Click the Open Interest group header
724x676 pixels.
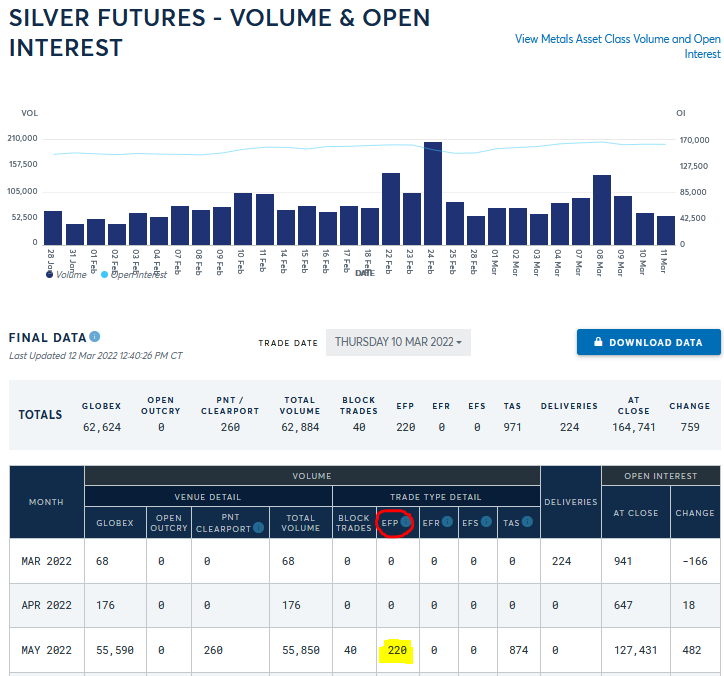coord(661,476)
